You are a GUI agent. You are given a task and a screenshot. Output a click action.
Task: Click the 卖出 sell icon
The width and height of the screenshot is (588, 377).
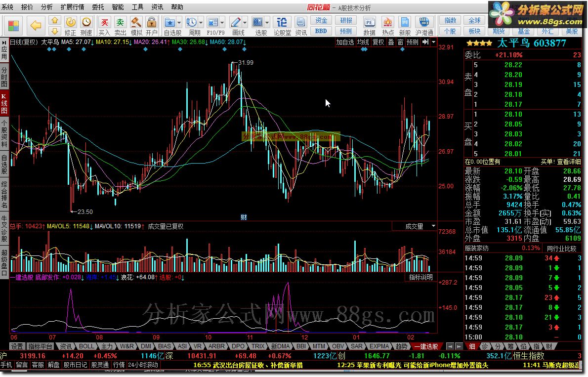tap(121, 23)
